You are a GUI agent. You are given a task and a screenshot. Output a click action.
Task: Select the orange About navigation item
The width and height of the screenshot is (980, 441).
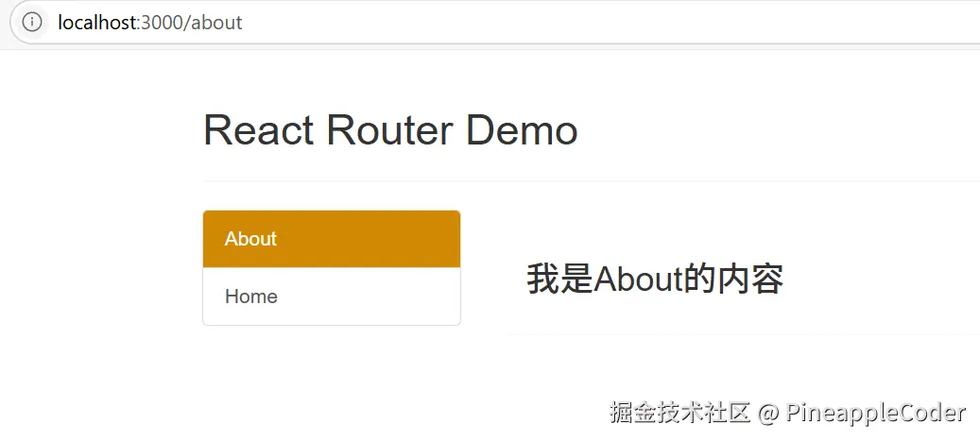tap(250, 239)
